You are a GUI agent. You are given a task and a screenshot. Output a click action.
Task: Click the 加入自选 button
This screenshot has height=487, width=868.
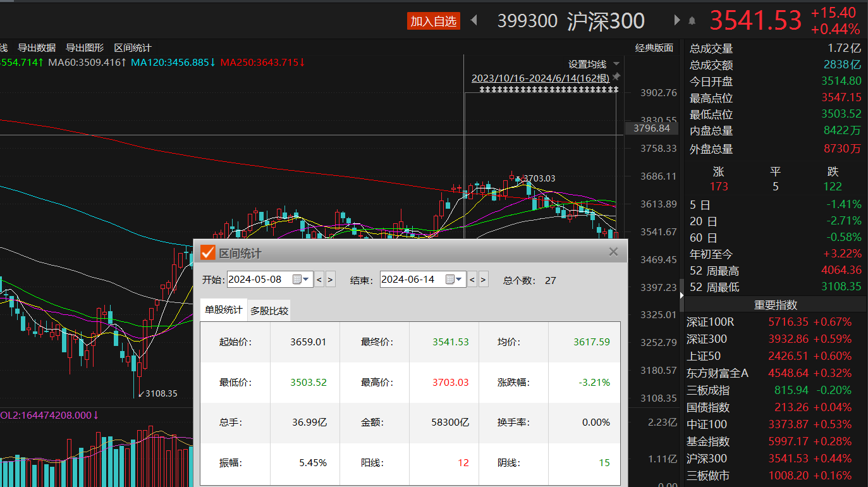(x=433, y=21)
